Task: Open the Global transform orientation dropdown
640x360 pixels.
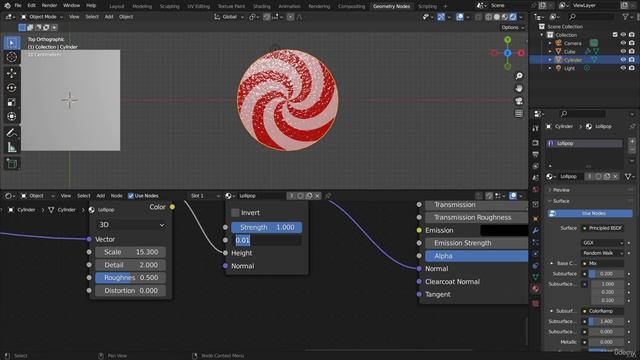Action: coord(229,17)
